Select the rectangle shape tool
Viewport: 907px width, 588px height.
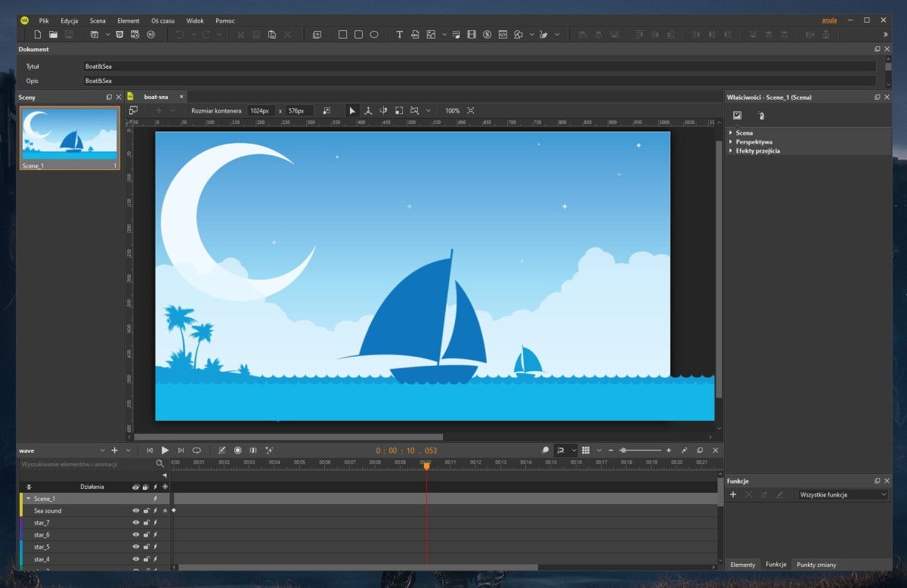tap(342, 35)
